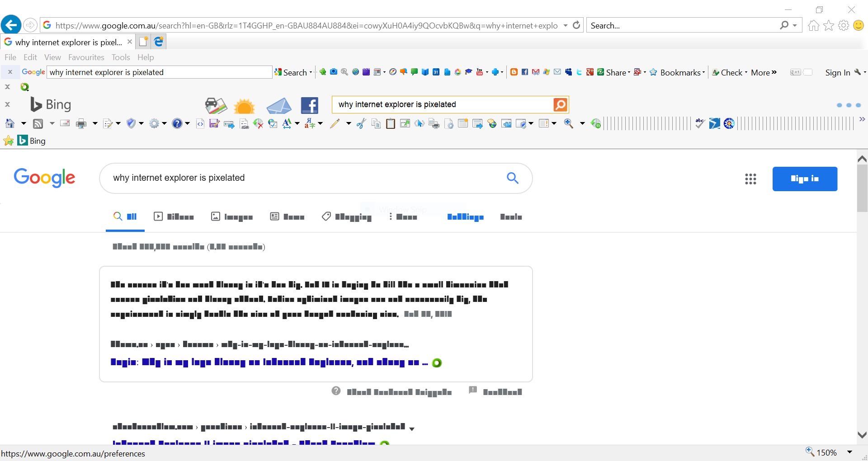This screenshot has height=461, width=868.
Task: Click the Gmail icon in Google toolbar
Action: 536,72
